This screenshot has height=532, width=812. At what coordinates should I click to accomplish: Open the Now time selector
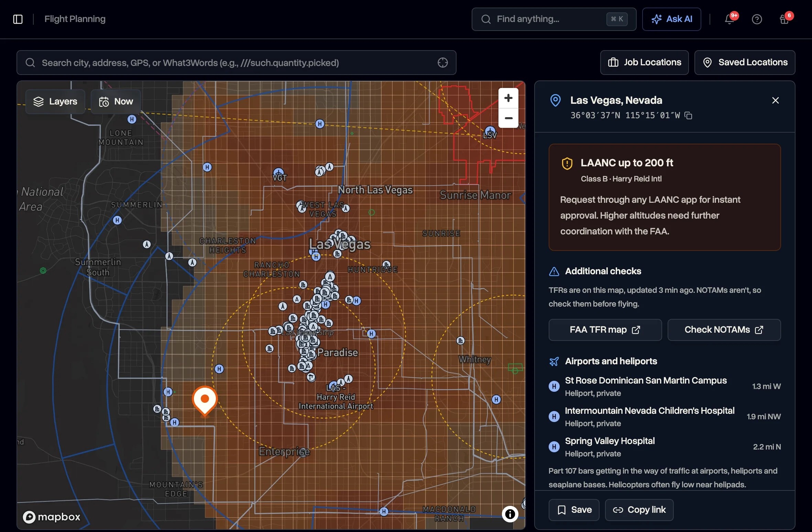[x=116, y=102]
